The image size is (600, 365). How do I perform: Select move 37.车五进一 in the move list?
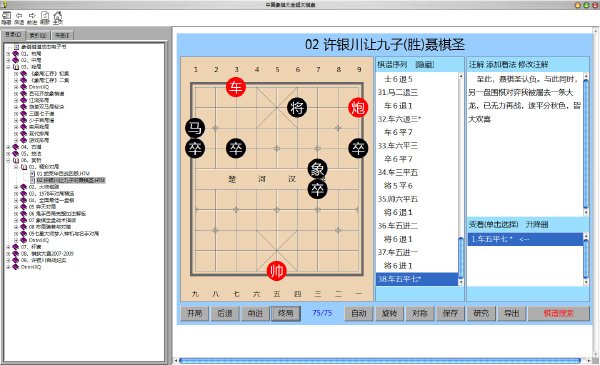click(398, 253)
